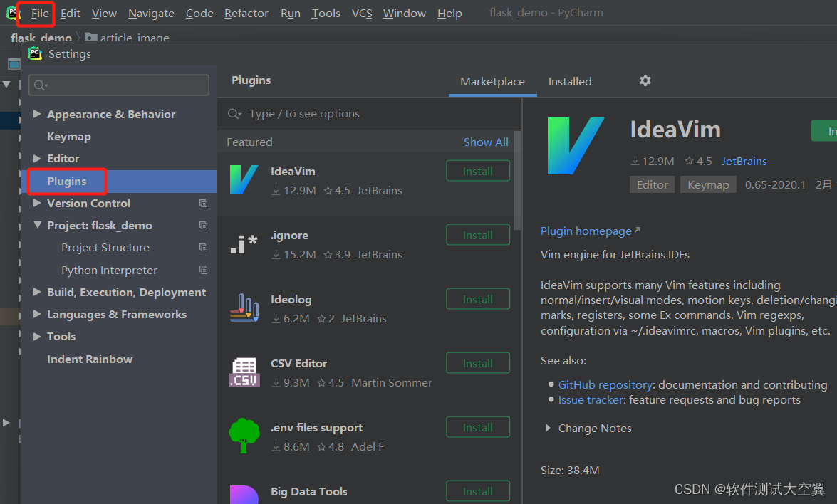Viewport: 837px width, 504px height.
Task: Click the flask_demo breadcrumb
Action: [41, 38]
